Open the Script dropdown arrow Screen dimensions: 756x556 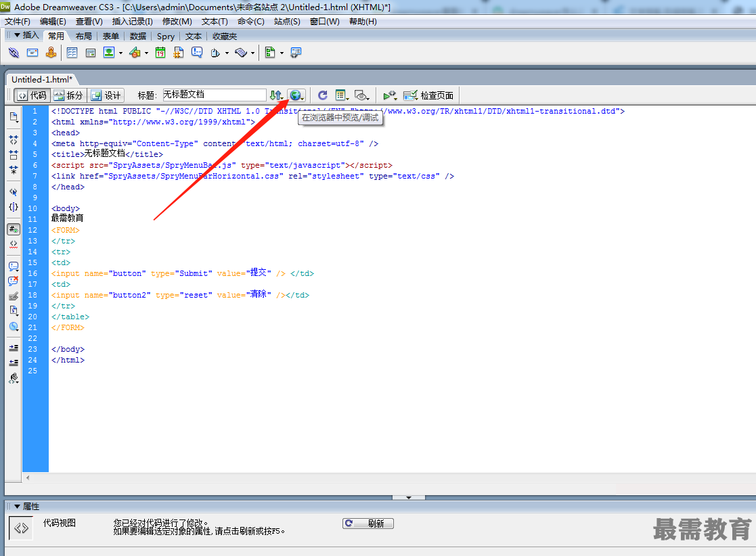point(252,53)
